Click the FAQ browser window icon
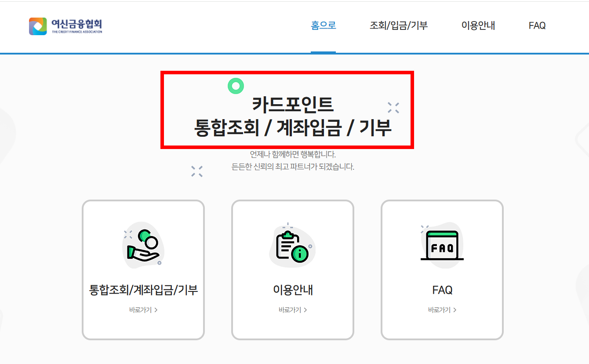 click(x=442, y=245)
